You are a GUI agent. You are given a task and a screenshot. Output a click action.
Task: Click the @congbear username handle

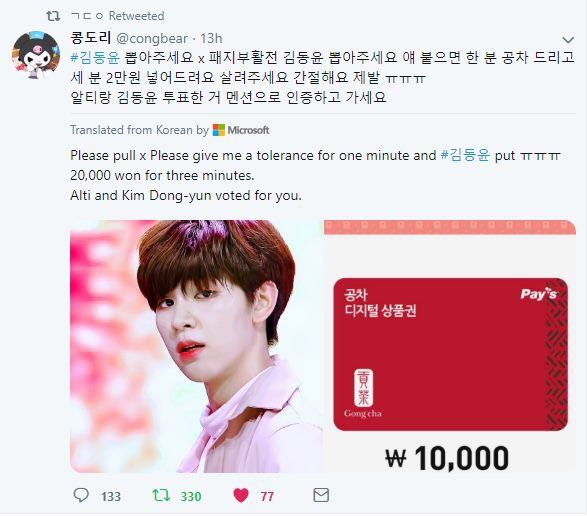click(x=152, y=38)
